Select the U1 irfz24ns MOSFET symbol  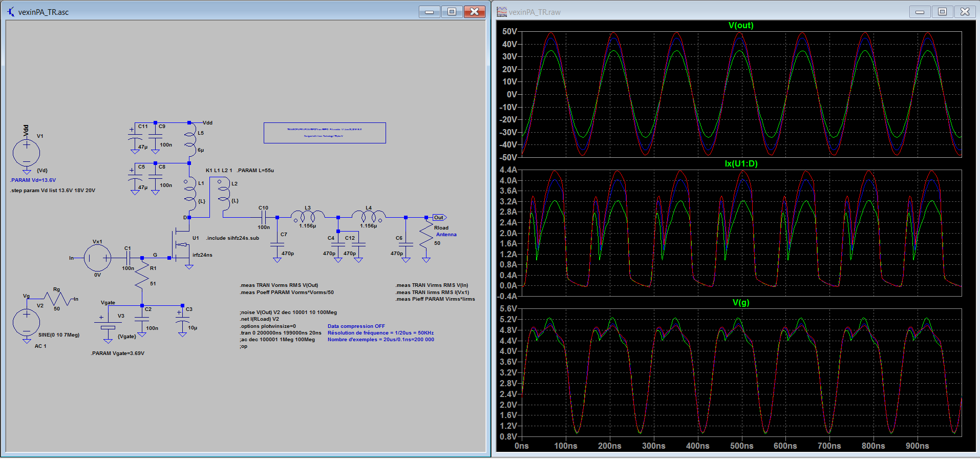(x=181, y=245)
